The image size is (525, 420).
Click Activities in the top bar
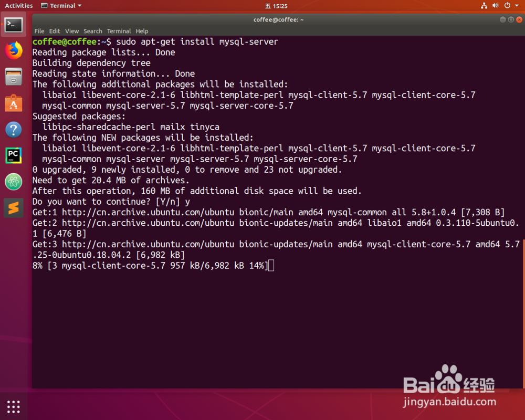click(x=18, y=6)
